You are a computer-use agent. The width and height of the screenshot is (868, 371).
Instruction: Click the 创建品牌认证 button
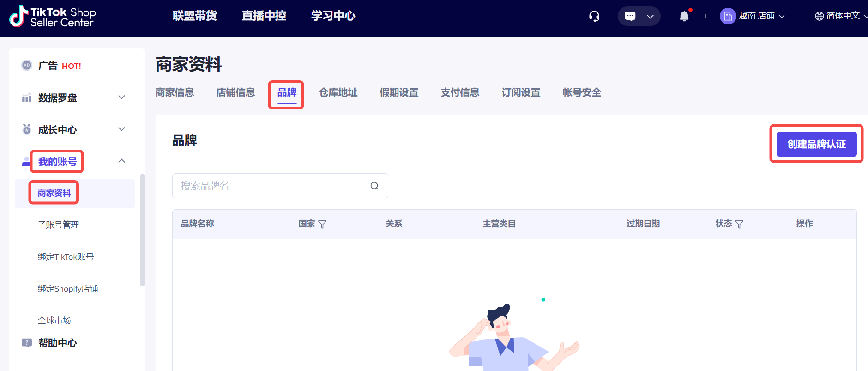pos(816,144)
